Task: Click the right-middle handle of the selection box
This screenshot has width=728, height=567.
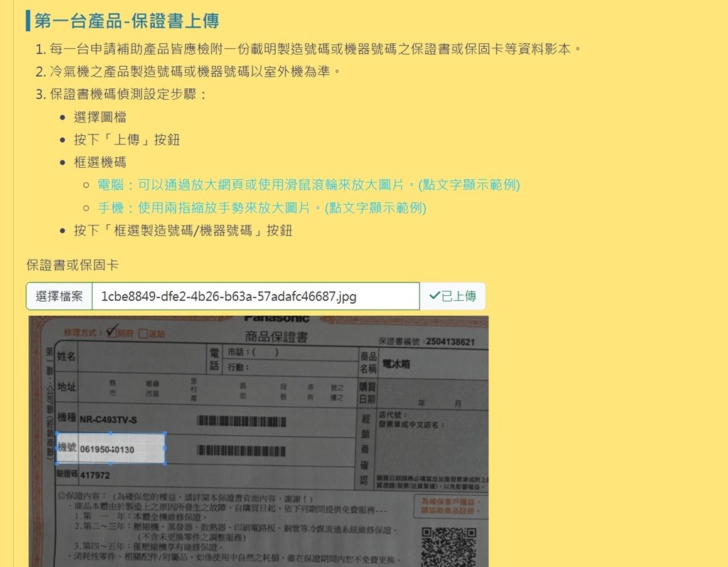Action: [165, 448]
